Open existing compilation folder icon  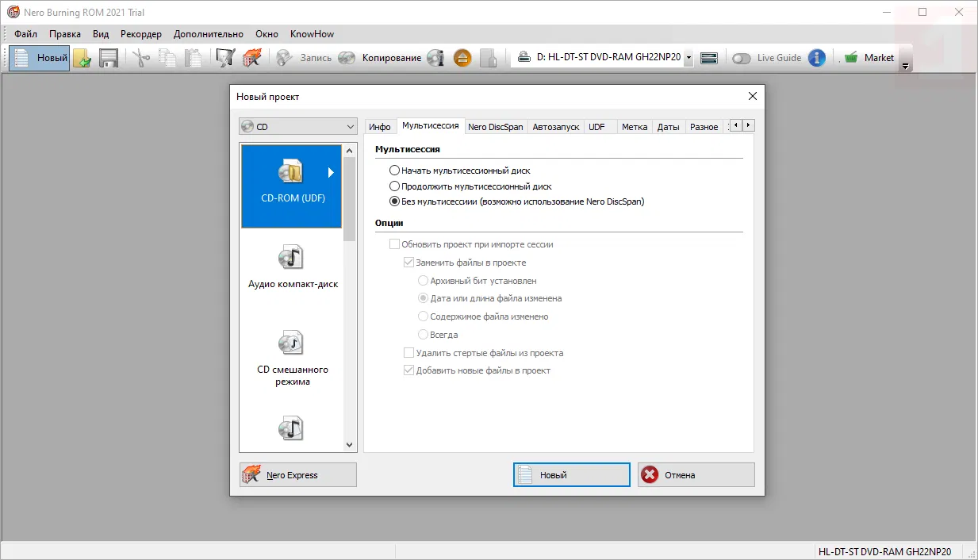(x=82, y=58)
